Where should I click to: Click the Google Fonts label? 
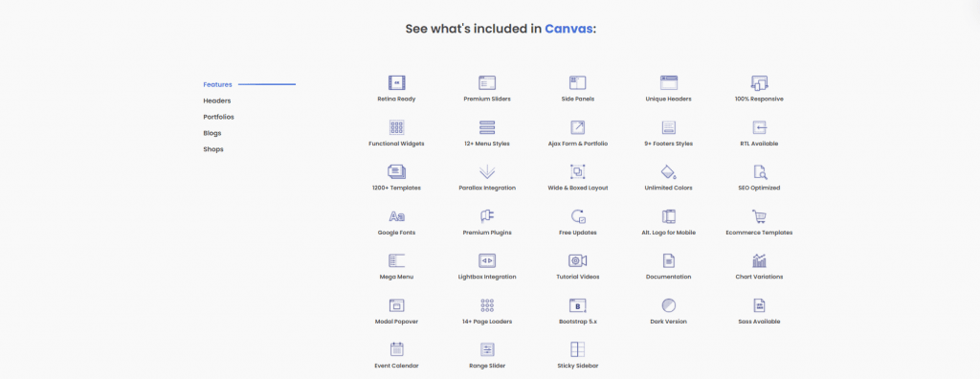point(396,233)
